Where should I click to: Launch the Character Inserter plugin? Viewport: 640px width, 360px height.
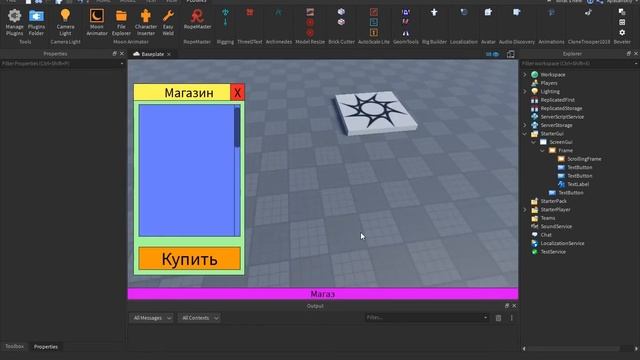tap(146, 16)
